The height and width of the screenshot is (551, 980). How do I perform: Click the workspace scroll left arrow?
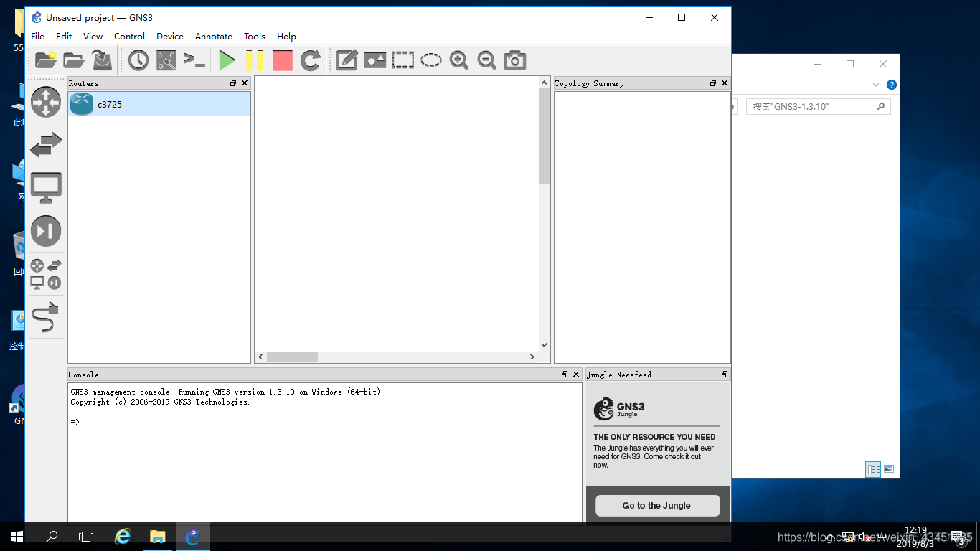260,357
